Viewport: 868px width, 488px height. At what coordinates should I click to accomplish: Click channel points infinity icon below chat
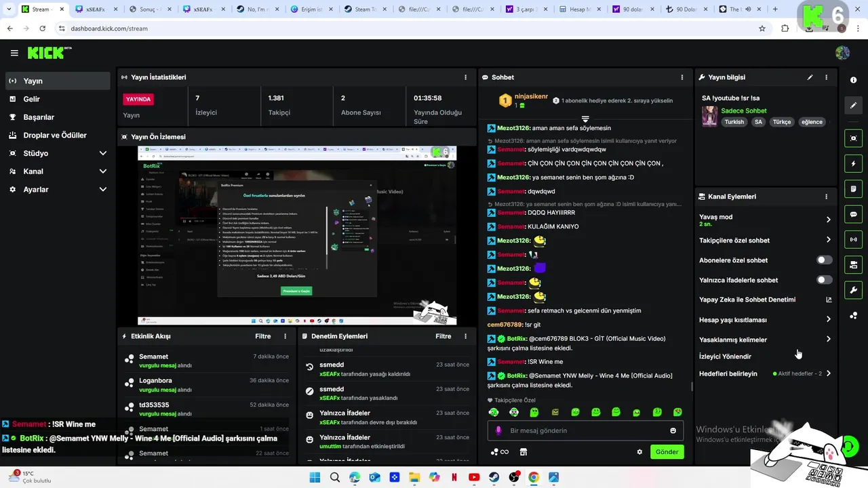500,452
